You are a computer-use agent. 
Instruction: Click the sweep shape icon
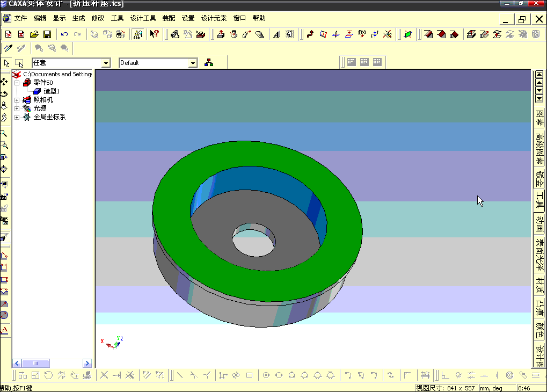click(246, 34)
